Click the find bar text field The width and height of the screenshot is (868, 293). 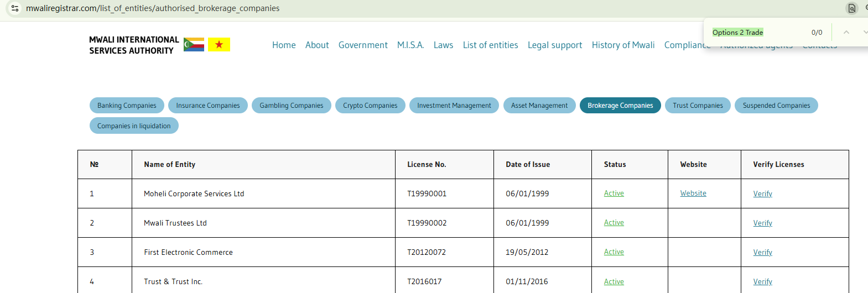tap(758, 33)
